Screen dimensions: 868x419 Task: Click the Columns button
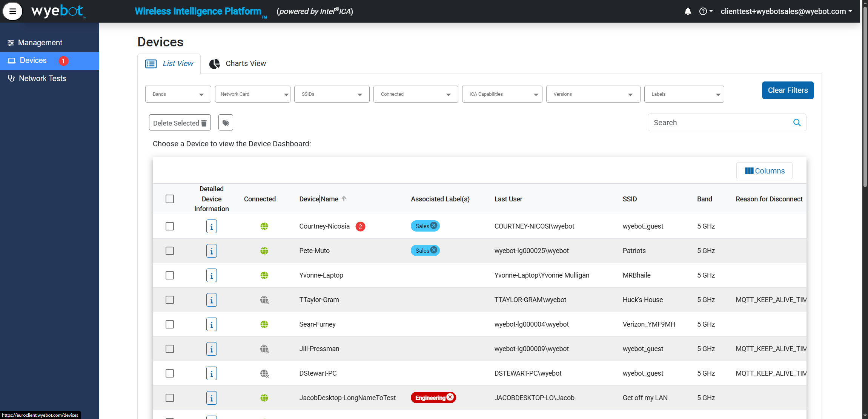(x=764, y=171)
